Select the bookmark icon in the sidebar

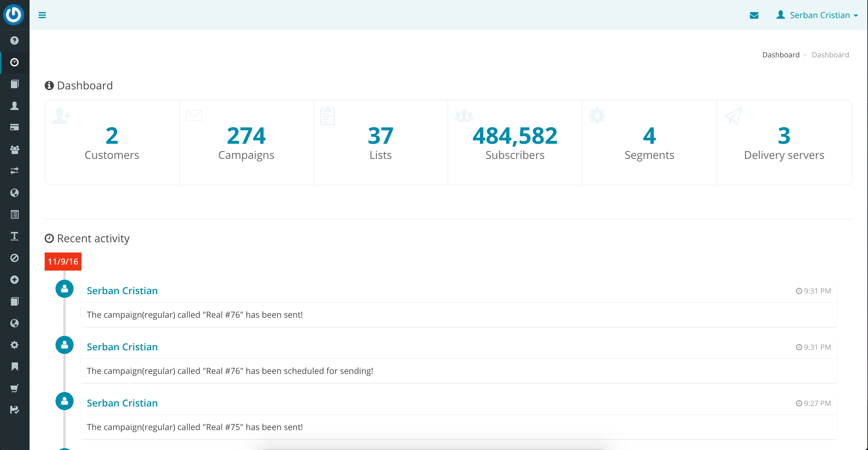[14, 366]
